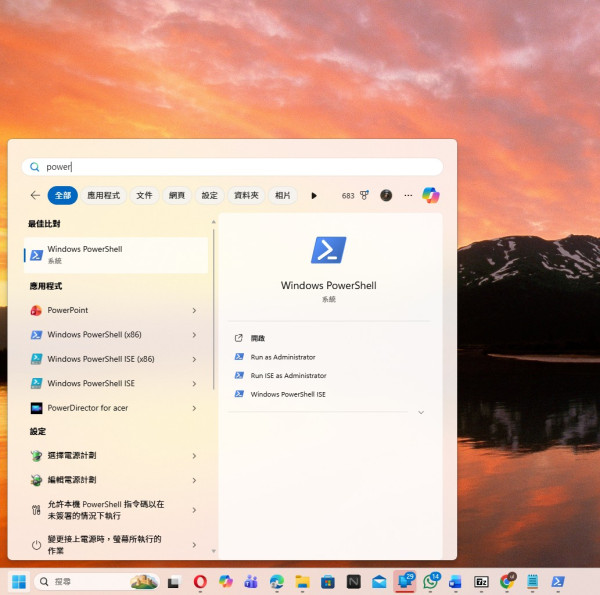
Task: Open Task View on the taskbar
Action: click(174, 582)
